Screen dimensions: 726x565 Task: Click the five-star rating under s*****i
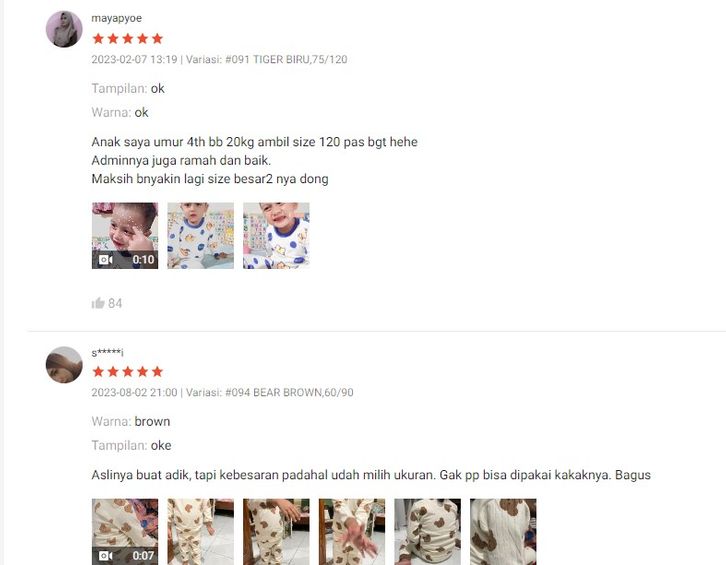click(128, 371)
